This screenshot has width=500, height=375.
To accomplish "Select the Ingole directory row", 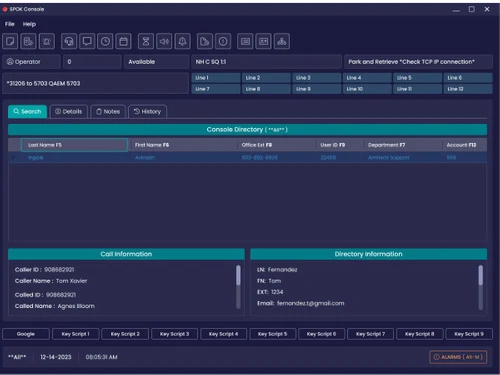I will [247, 158].
